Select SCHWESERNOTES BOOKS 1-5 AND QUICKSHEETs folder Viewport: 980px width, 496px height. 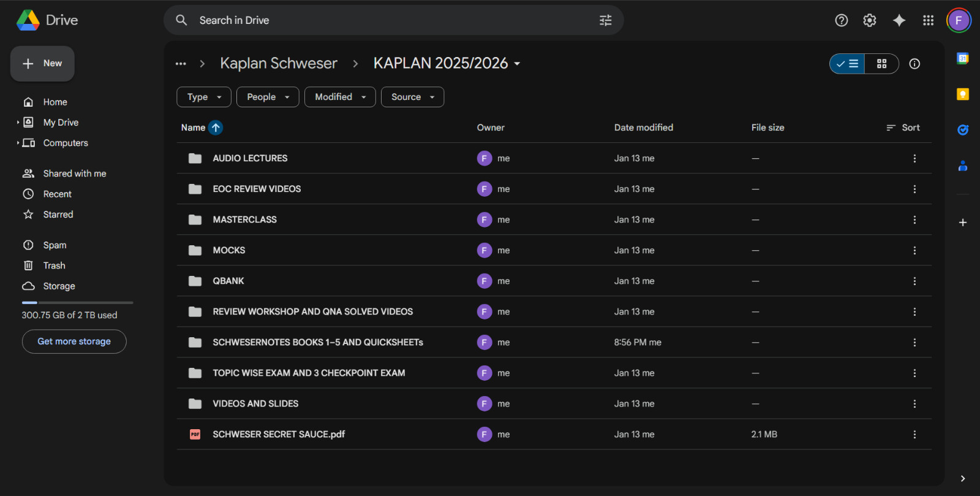tap(554, 342)
